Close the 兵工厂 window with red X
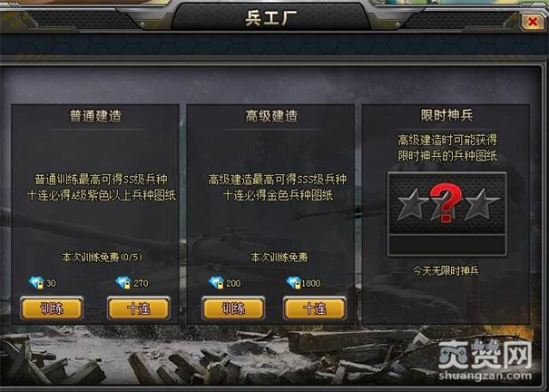The height and width of the screenshot is (392, 549). [532, 22]
